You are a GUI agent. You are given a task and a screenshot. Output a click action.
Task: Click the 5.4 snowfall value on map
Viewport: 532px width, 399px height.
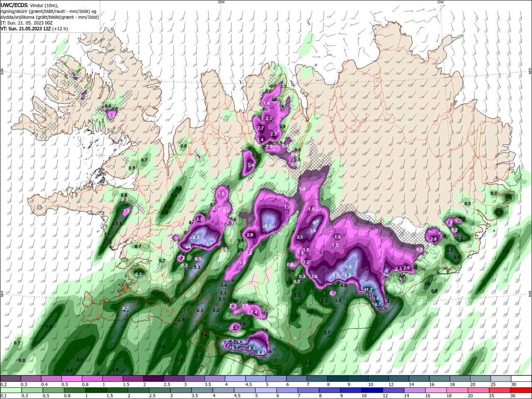[336, 275]
